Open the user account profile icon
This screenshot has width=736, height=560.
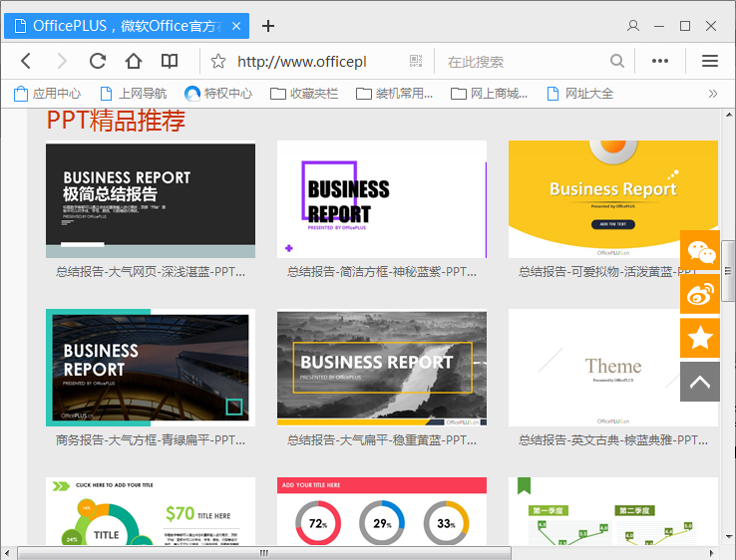(633, 26)
